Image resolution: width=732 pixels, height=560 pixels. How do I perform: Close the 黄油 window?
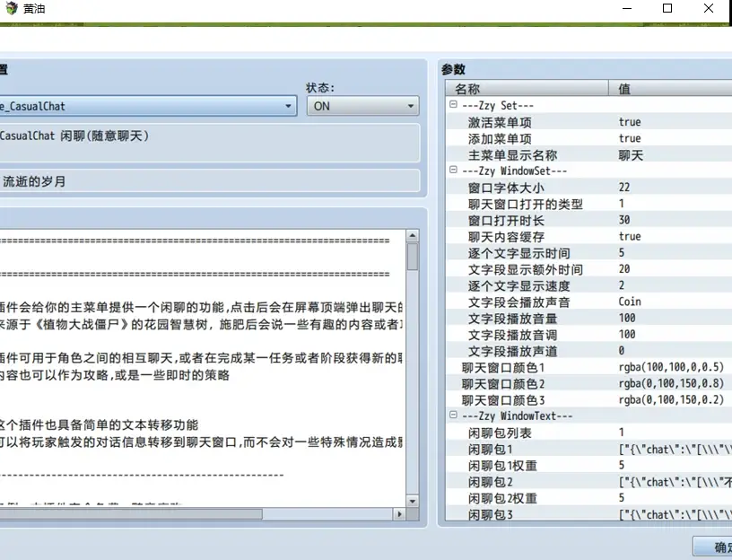click(708, 8)
